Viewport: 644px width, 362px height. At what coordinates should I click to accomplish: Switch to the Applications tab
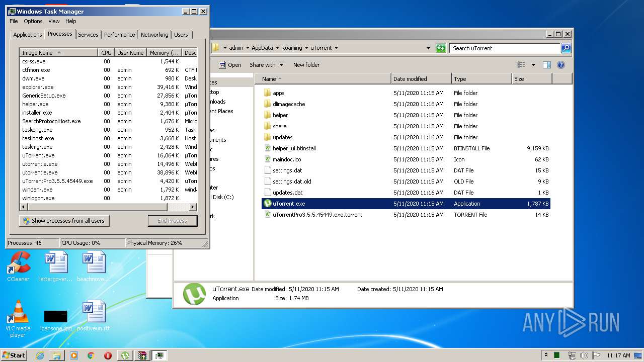point(27,35)
